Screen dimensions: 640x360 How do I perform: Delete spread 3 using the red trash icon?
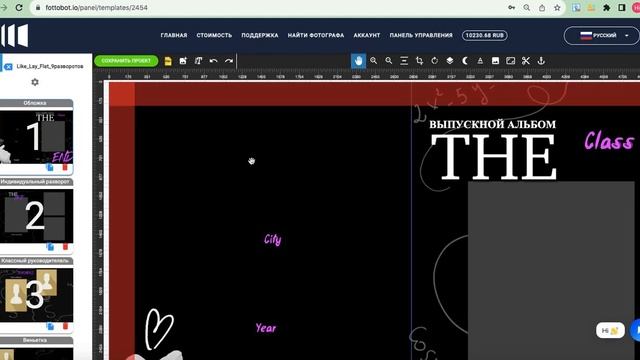tap(65, 326)
